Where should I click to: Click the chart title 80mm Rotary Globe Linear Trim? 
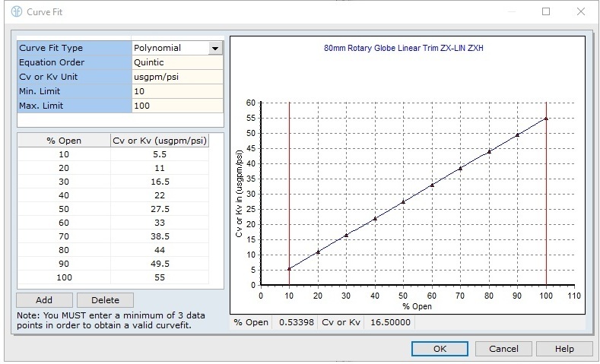point(404,48)
